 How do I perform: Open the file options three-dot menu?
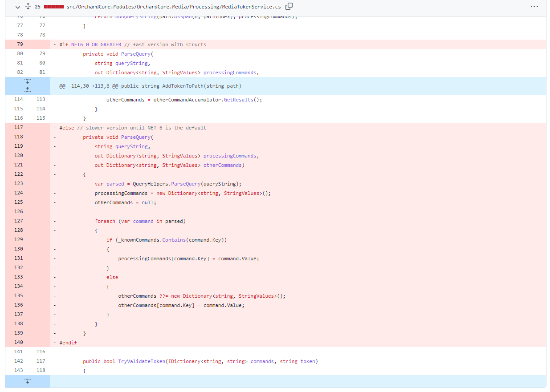[x=534, y=7]
